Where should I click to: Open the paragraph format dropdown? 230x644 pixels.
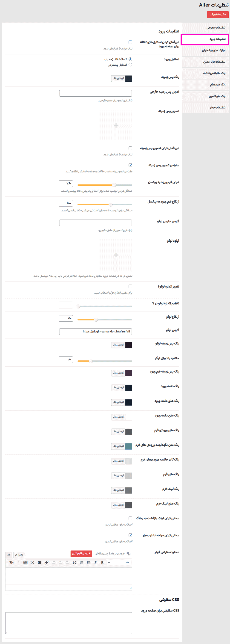tap(119, 563)
